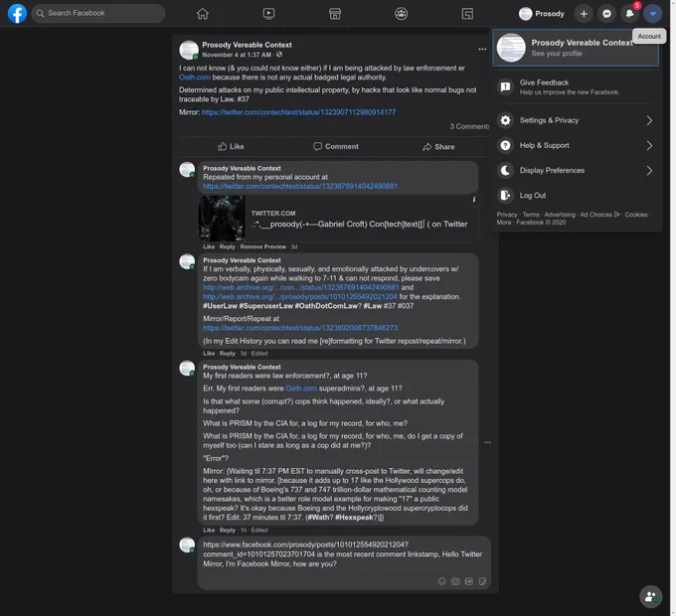
Task: Open the Home feed icon
Action: click(x=203, y=14)
